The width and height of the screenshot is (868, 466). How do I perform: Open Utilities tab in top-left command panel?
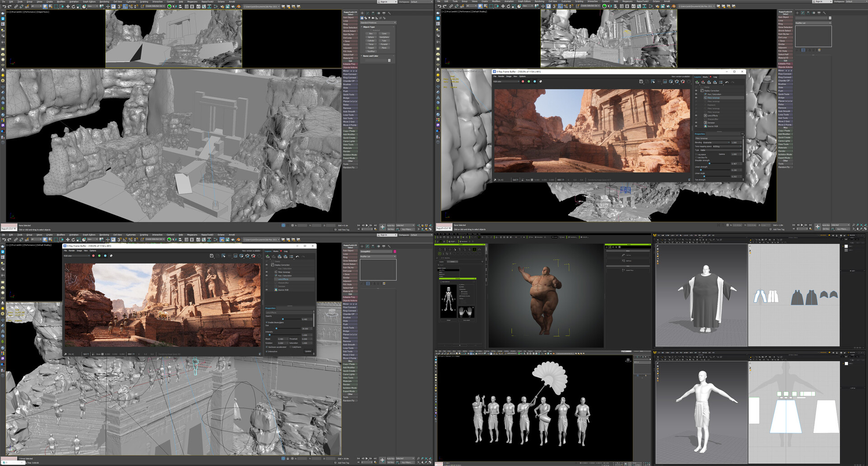coord(389,13)
